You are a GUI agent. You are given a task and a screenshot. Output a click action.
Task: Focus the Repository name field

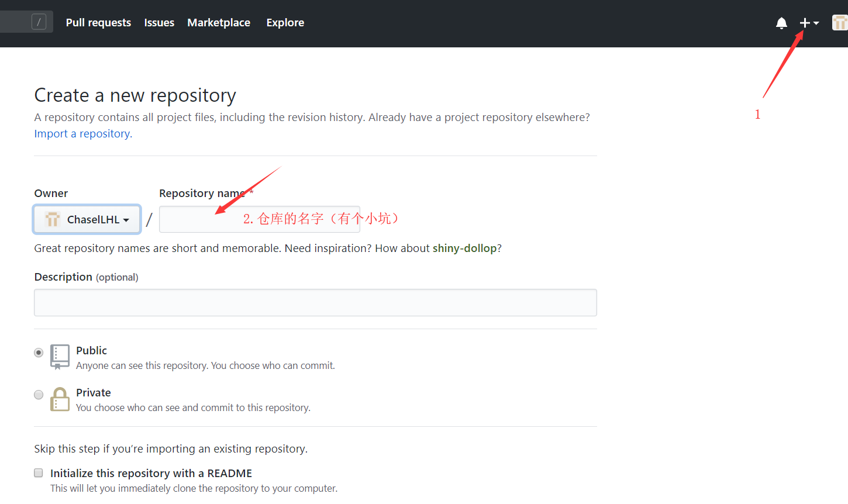[260, 219]
